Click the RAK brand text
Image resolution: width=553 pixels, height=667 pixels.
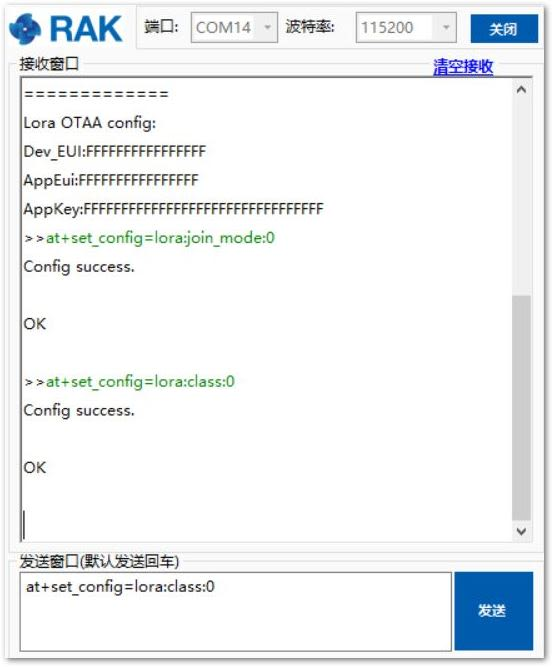pyautogui.click(x=86, y=29)
